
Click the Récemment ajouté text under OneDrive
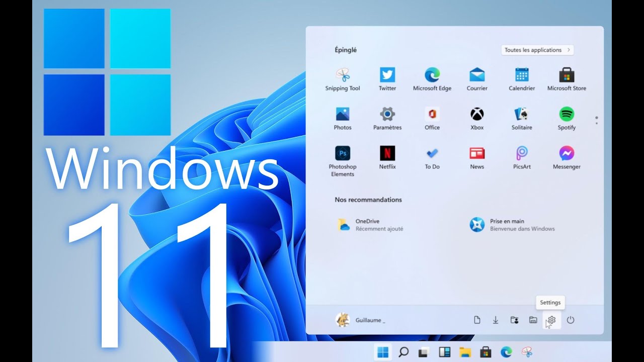pyautogui.click(x=379, y=229)
